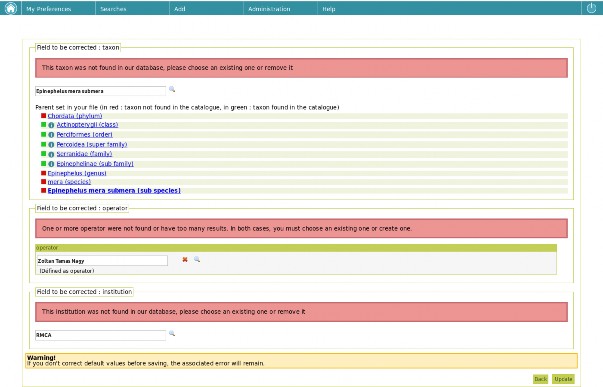Open info icon for Epinephelinae
This screenshot has width=603, height=387.
click(x=51, y=164)
